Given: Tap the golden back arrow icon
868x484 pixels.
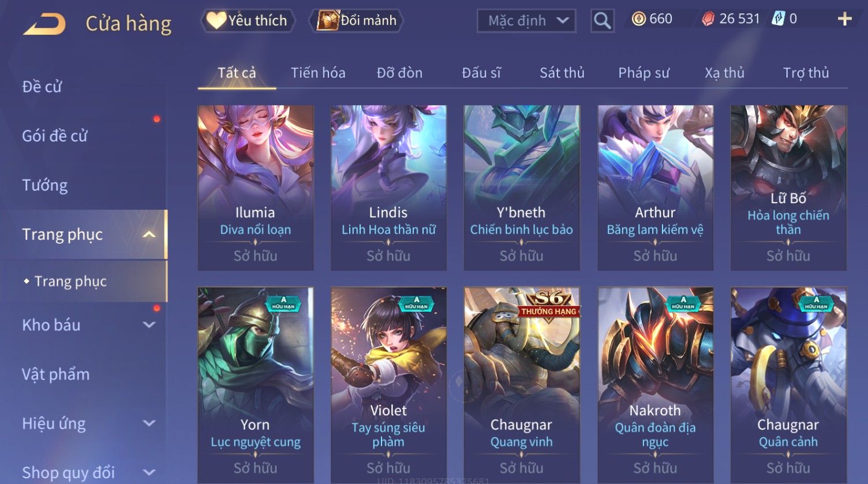Looking at the screenshot, I should 44,24.
